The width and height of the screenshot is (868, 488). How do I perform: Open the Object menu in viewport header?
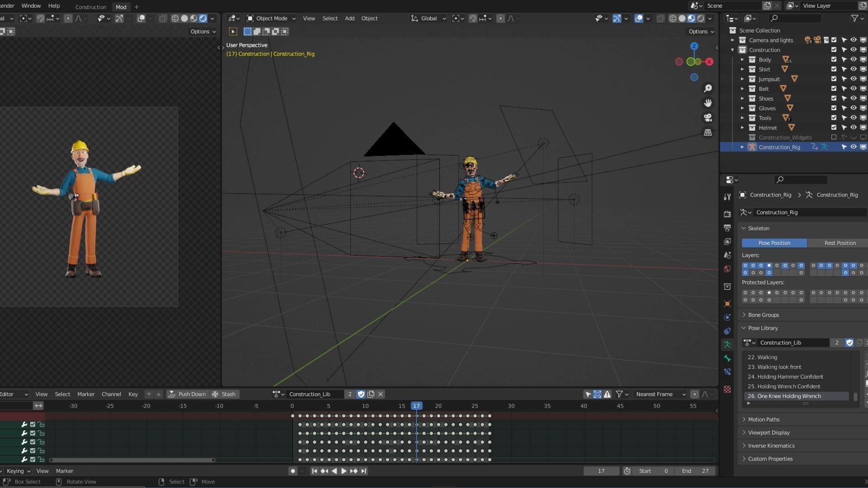369,19
